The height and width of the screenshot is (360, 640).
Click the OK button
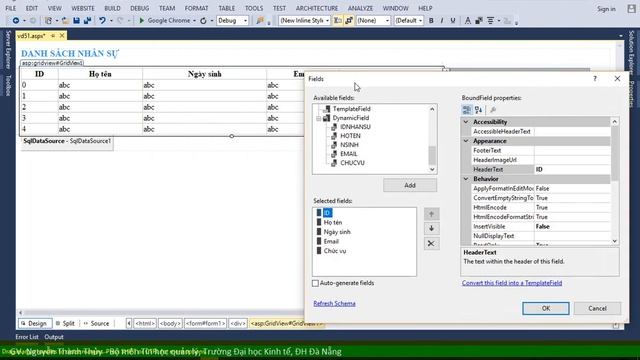(546, 309)
